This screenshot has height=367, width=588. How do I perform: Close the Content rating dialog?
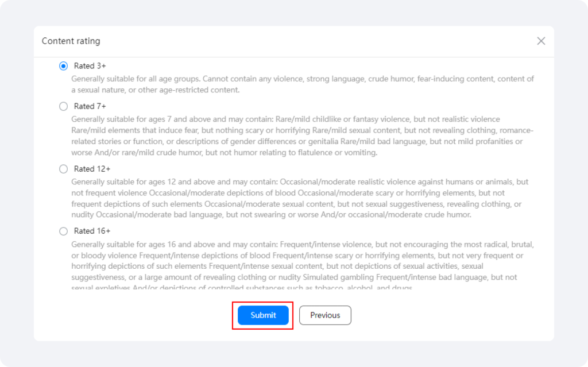(x=541, y=41)
